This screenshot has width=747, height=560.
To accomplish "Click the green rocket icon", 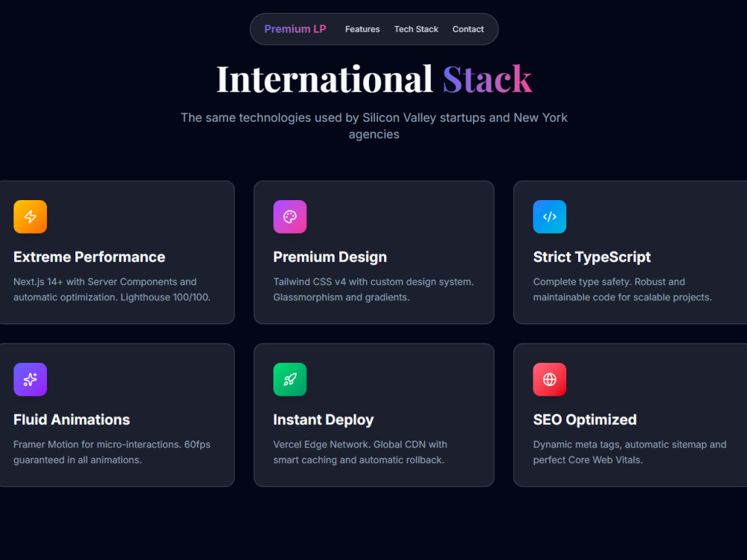I will pos(290,379).
